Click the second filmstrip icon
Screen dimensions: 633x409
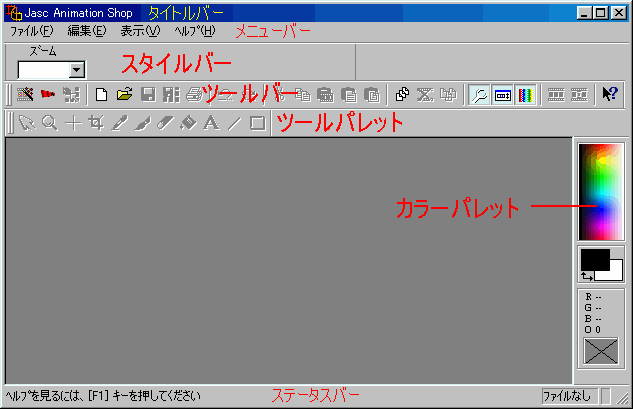click(x=579, y=95)
